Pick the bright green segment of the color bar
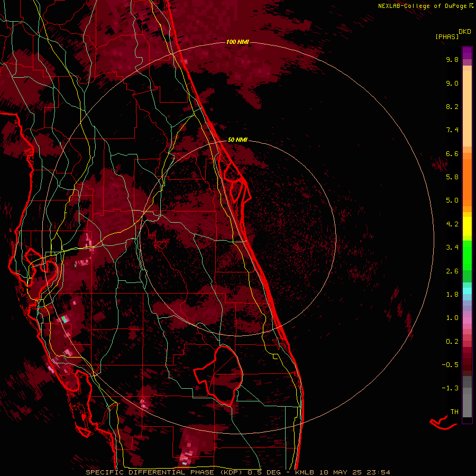 [x=467, y=255]
